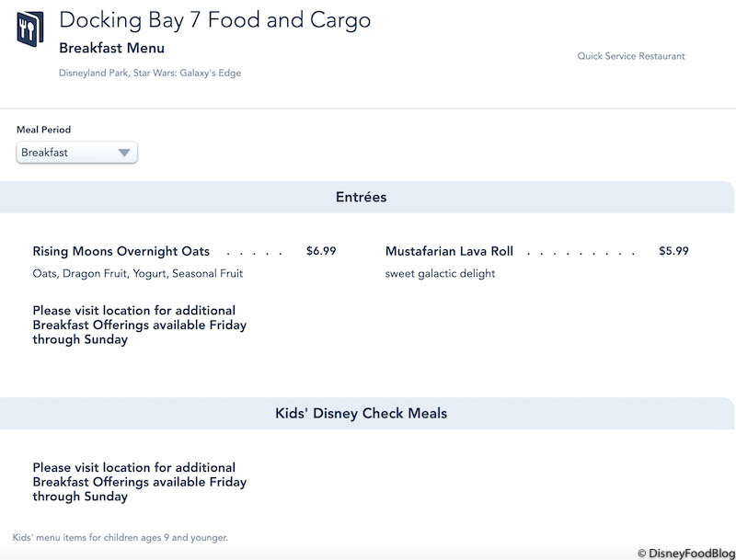Choose the Mustafarian Lava Roll item

[449, 251]
